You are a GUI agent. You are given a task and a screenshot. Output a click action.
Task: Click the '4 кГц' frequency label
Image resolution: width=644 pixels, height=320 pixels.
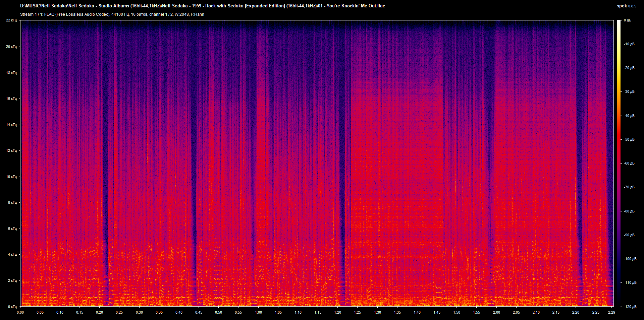[12, 254]
